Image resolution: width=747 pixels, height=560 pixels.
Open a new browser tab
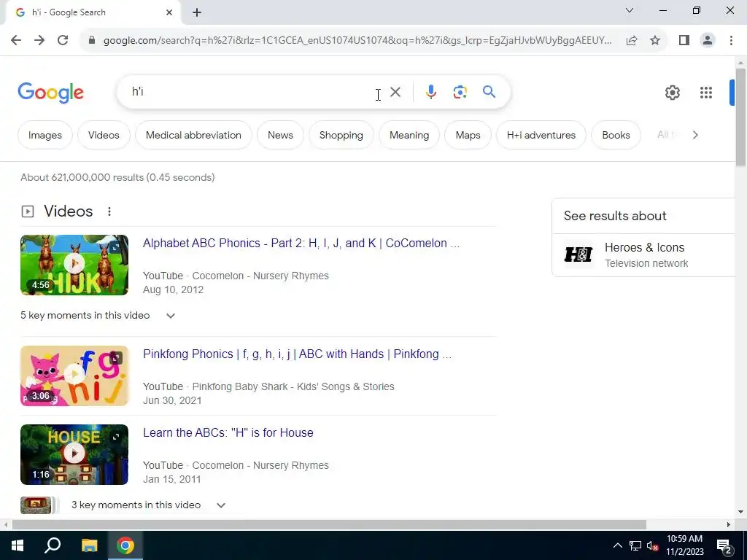coord(197,12)
